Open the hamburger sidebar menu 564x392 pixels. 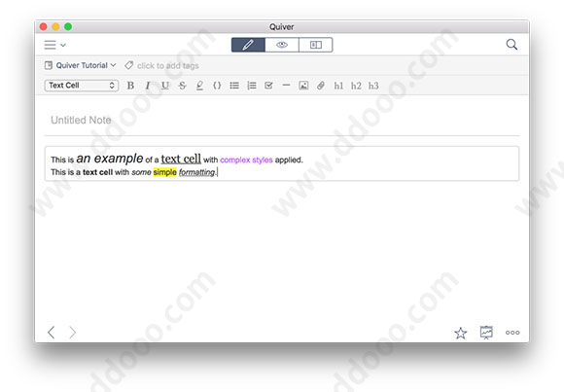pyautogui.click(x=50, y=45)
